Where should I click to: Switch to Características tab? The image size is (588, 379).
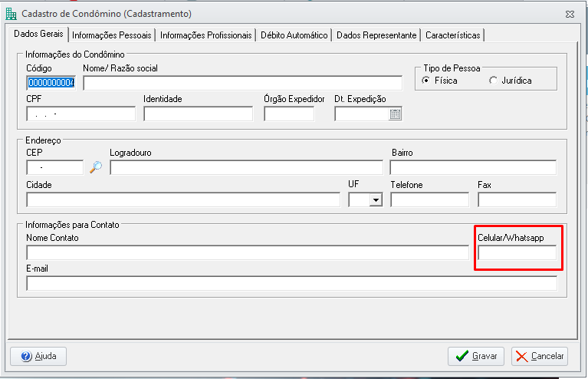[x=452, y=35]
